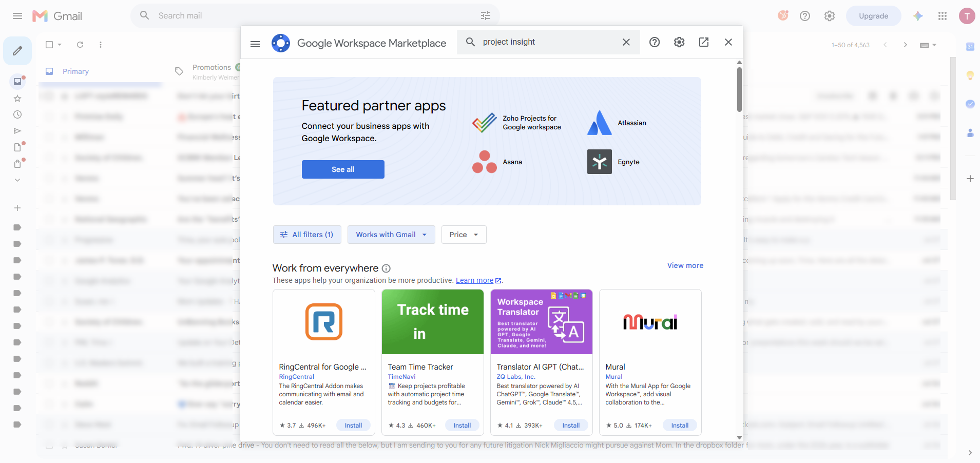980x463 pixels.
Task: Switch to the Promotions inbox tab
Action: (x=212, y=71)
